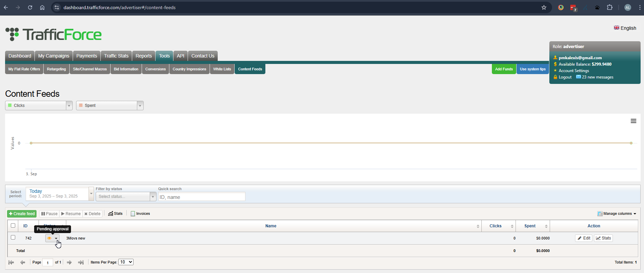
Task: Open the Dashboard tab
Action: coord(20,56)
